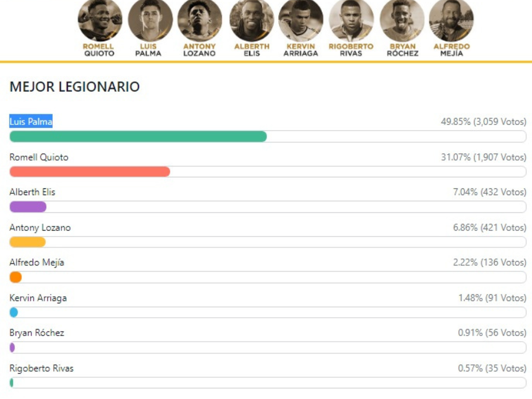Click Kervin Arriaga's player portrait

pyautogui.click(x=301, y=20)
